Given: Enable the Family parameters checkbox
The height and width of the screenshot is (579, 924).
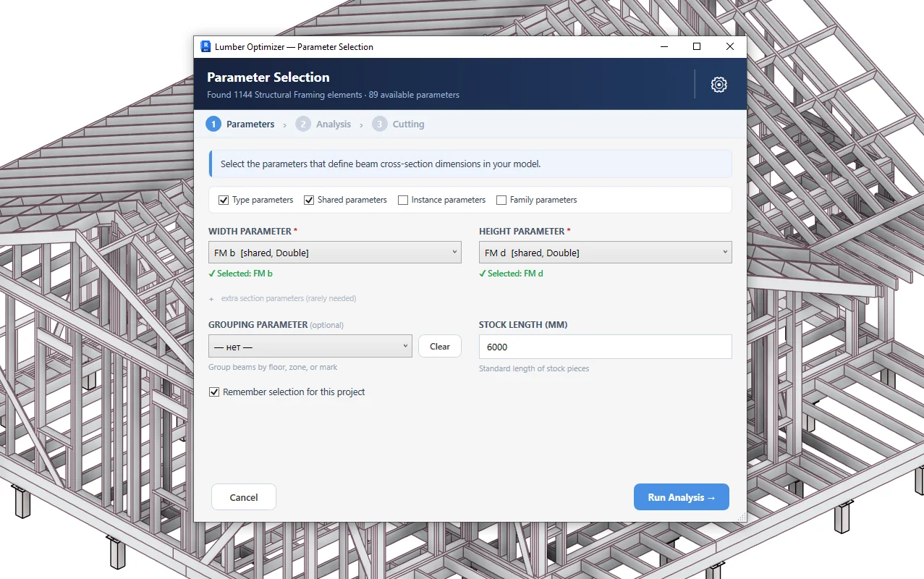Looking at the screenshot, I should tap(501, 200).
